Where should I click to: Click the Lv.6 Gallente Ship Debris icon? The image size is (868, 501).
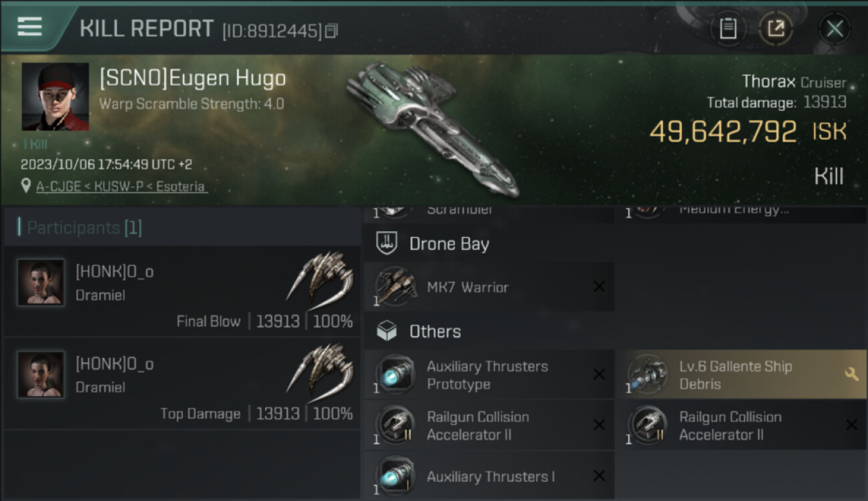(648, 375)
